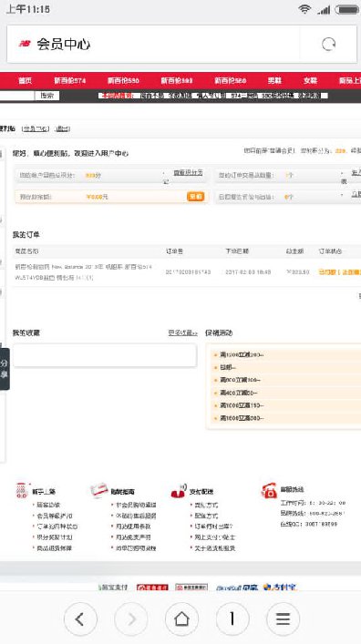This screenshot has height=644, width=361.
Task: Click the 我的订单 section heading
Action: 26,234
